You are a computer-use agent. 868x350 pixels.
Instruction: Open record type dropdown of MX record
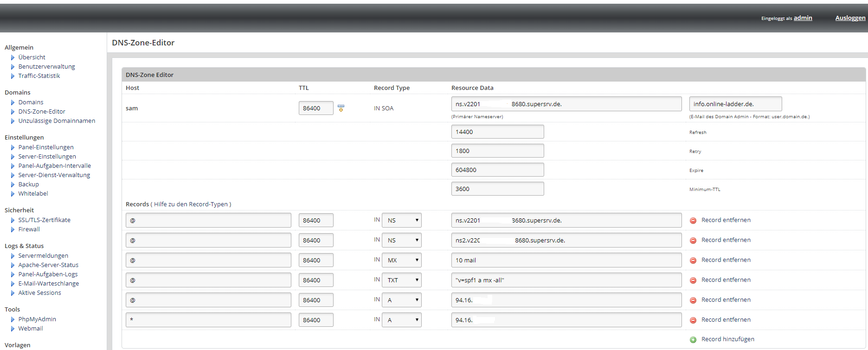[401, 260]
